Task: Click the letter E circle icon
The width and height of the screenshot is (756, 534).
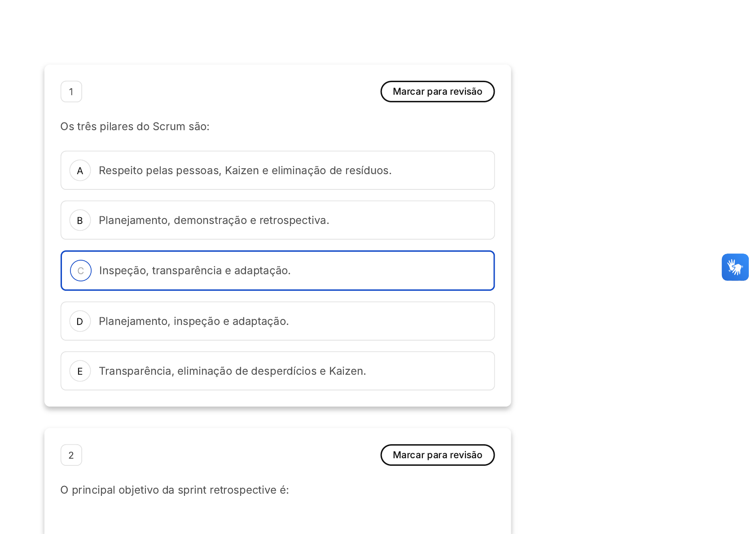Action: tap(80, 371)
